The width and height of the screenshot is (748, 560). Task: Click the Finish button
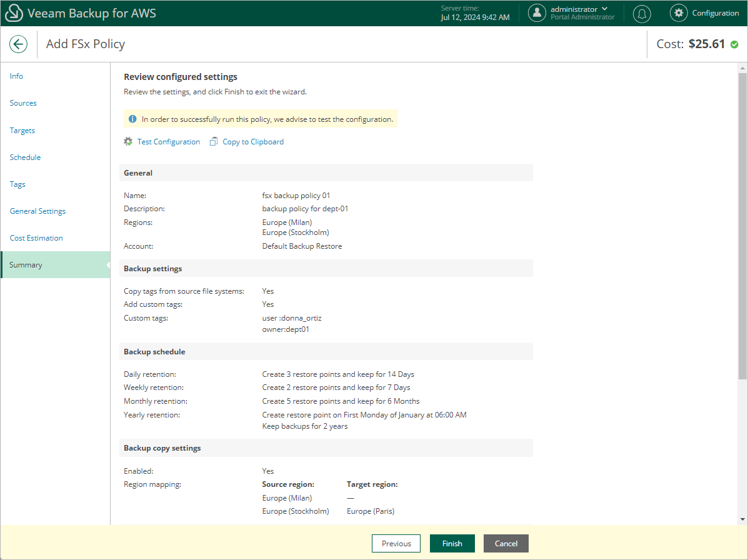tap(452, 543)
